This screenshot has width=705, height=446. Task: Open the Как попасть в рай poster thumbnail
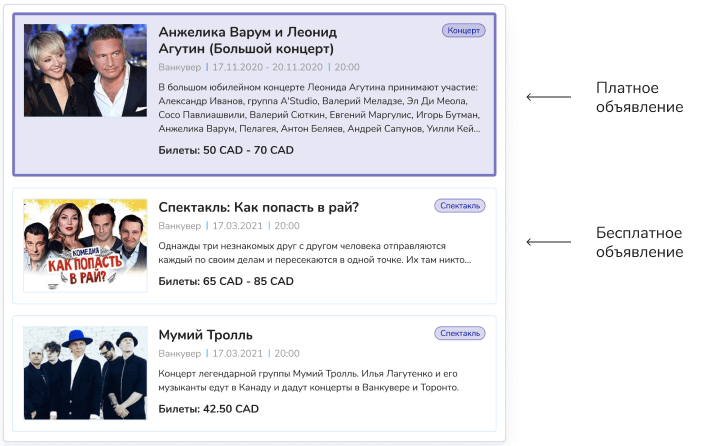click(x=85, y=245)
